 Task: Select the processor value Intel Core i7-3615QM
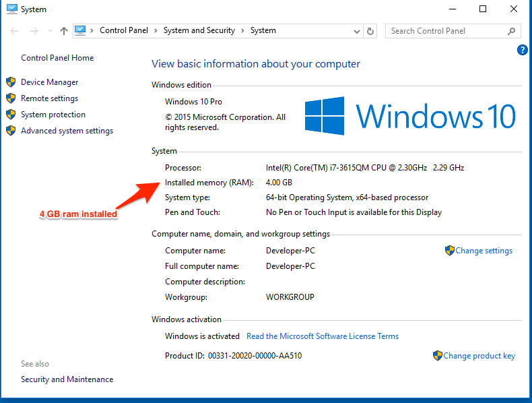[x=365, y=168]
